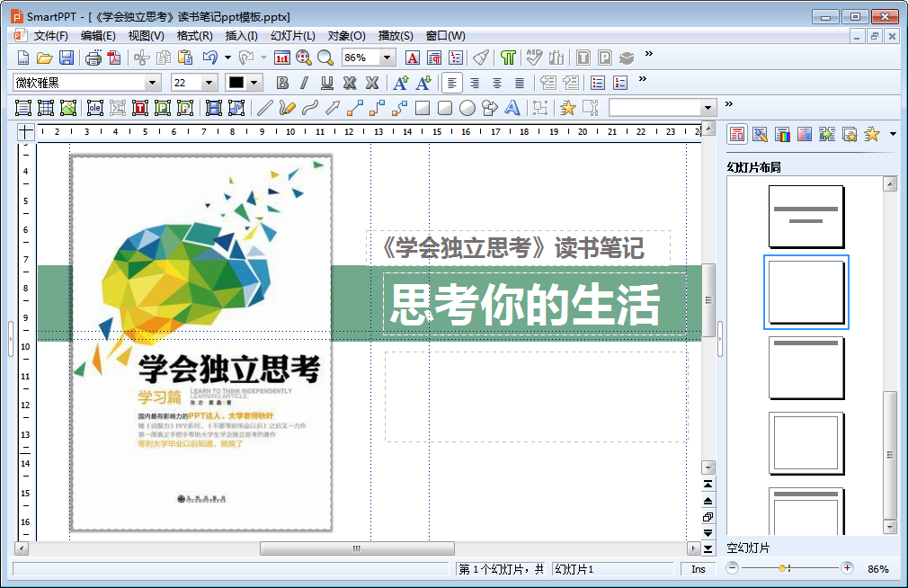
Task: Click the zoom slider handle in status bar
Action: coord(782,568)
